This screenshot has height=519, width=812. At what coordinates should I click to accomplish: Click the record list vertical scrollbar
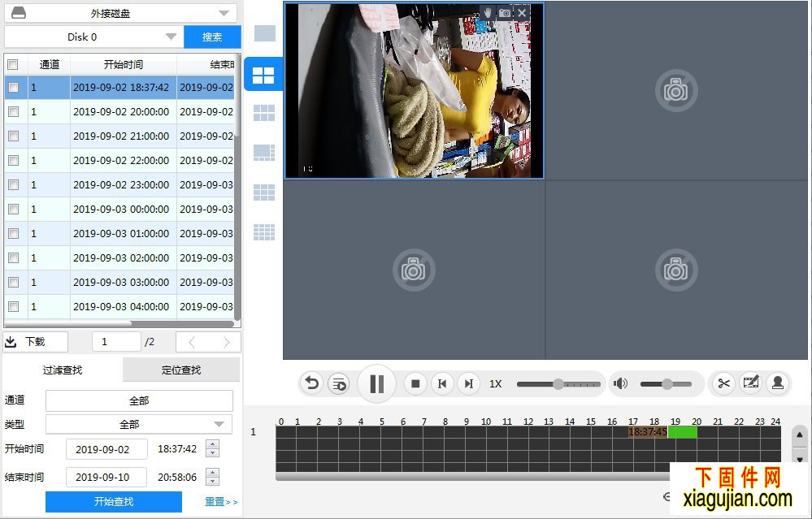pos(237,186)
